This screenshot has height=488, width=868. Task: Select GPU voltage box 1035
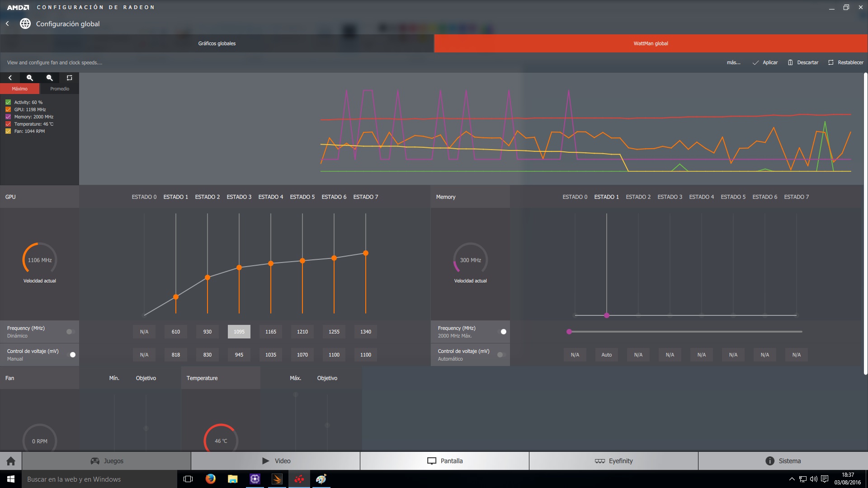(x=271, y=355)
